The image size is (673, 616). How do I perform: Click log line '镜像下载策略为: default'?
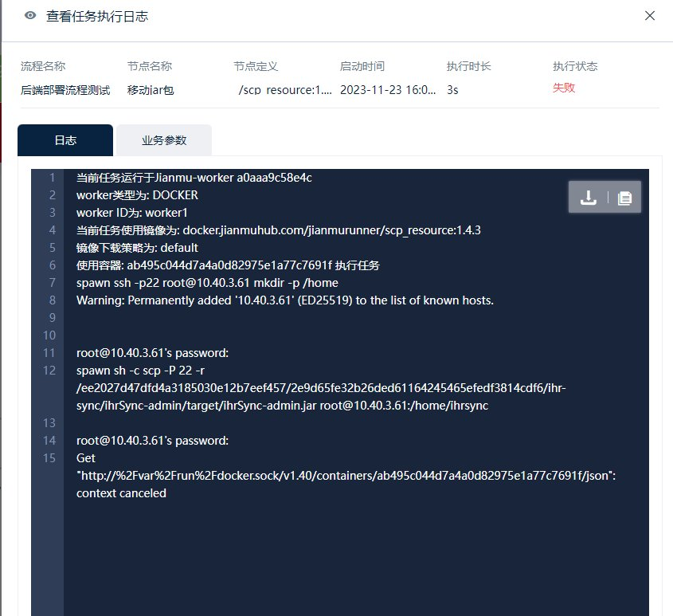pos(137,248)
